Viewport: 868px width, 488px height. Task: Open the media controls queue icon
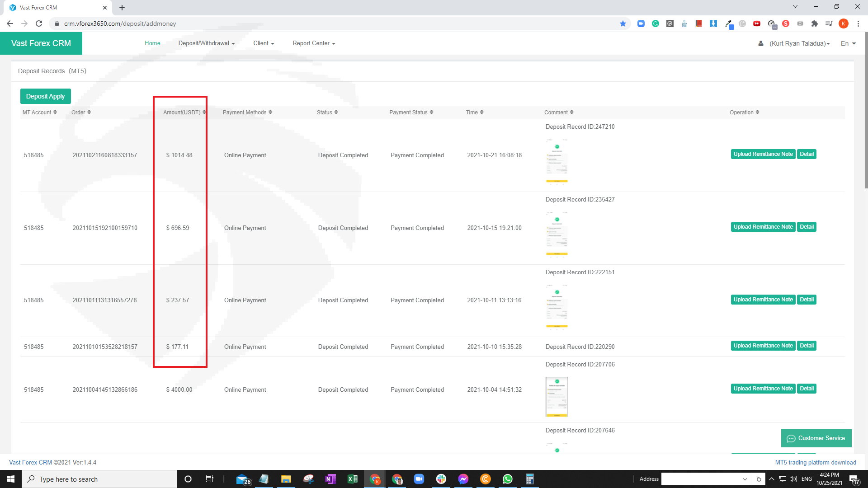(x=829, y=23)
